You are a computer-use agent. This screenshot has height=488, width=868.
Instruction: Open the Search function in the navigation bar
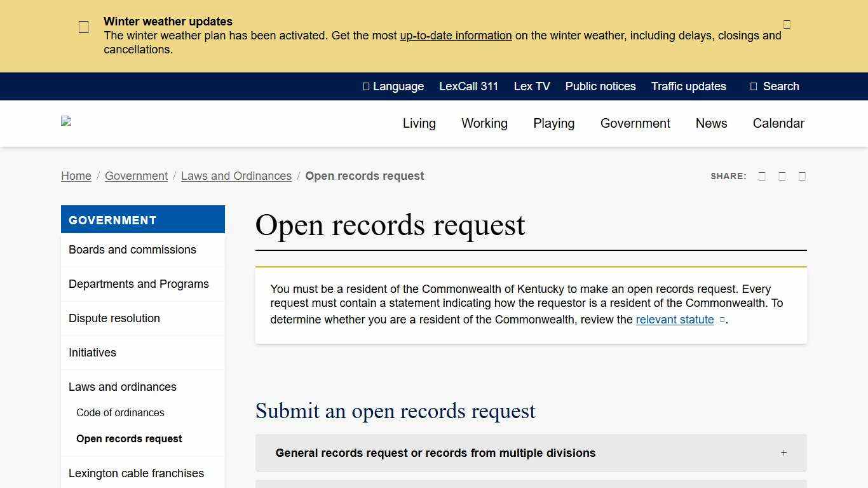tap(774, 86)
